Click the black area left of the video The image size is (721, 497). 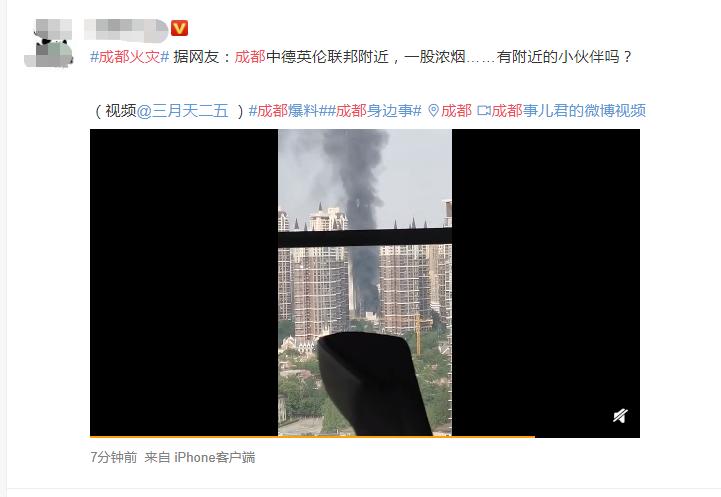184,282
